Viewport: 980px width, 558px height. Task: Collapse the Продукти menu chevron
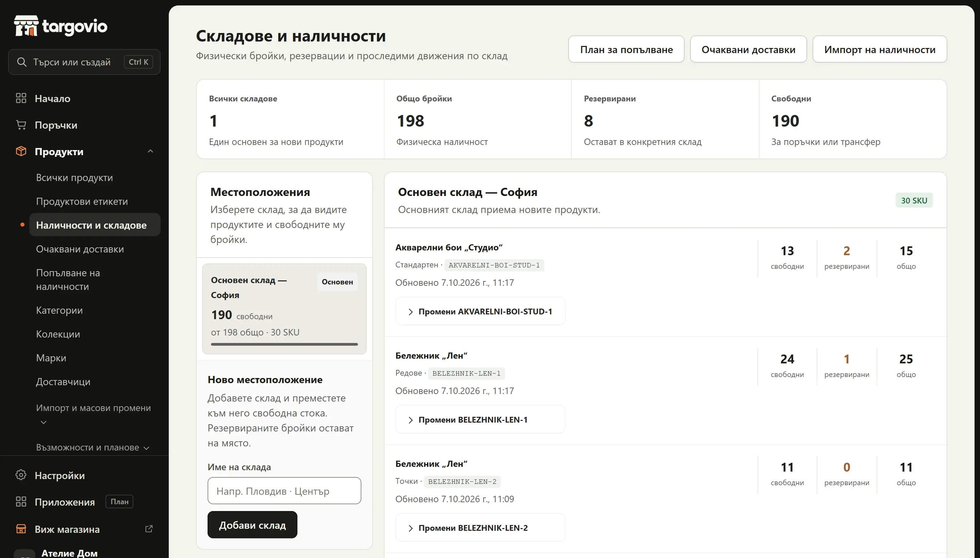click(150, 151)
